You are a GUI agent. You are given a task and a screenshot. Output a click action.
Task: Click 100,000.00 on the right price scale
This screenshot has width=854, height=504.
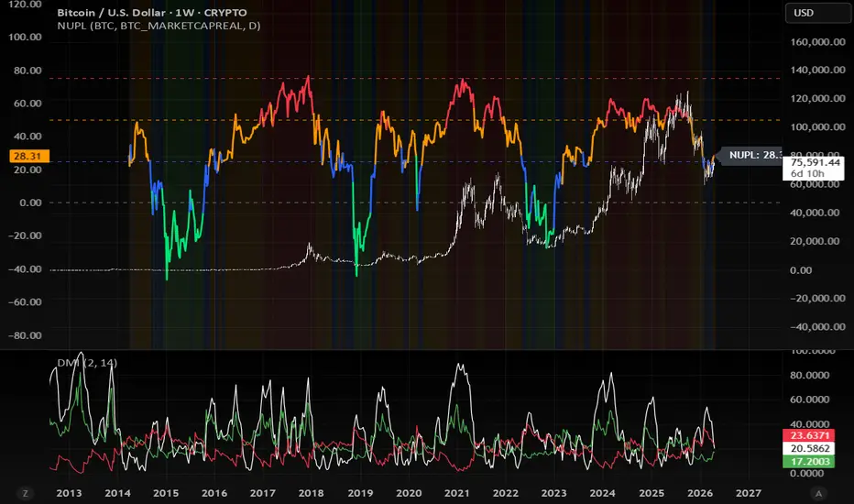817,127
